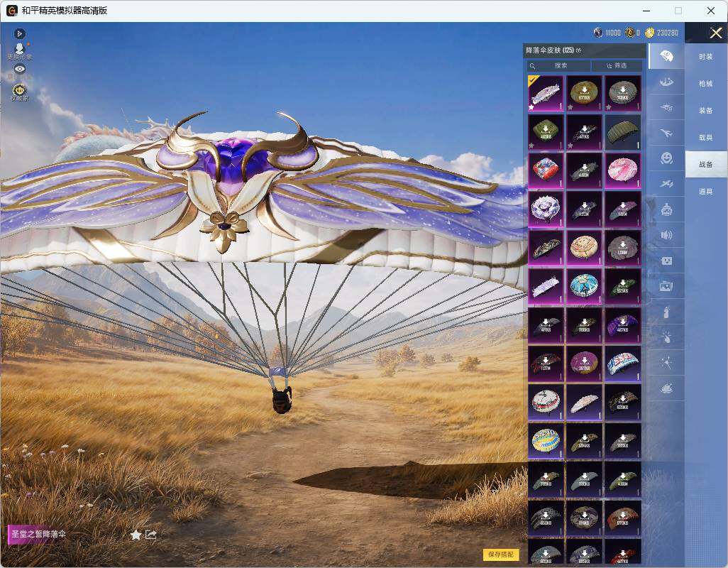728x568 pixels.
Task: Toggle the eye preview visibility icon
Action: 19,69
